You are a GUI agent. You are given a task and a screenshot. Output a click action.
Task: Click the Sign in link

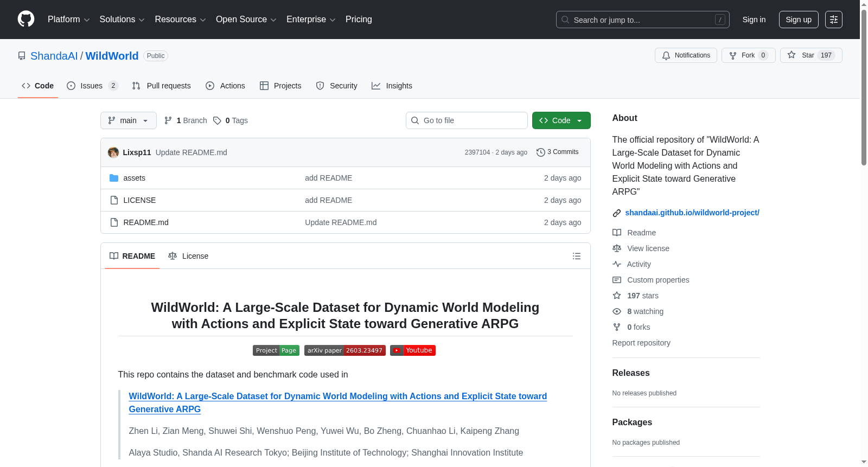[754, 20]
